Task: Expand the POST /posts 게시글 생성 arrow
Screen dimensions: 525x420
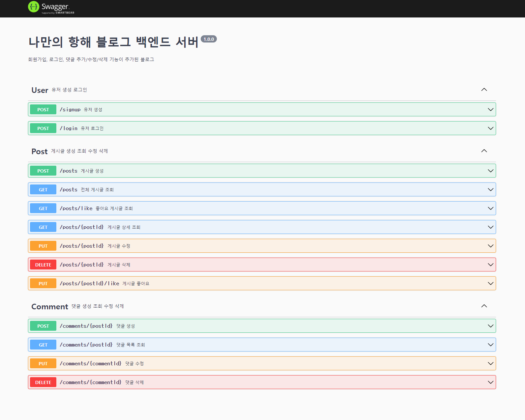Action: pyautogui.click(x=490, y=171)
